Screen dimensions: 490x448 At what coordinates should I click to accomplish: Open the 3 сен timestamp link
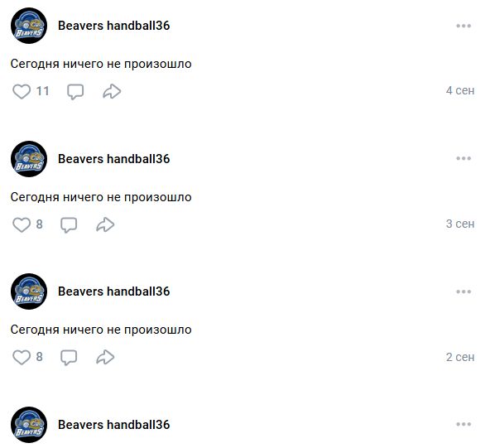460,224
